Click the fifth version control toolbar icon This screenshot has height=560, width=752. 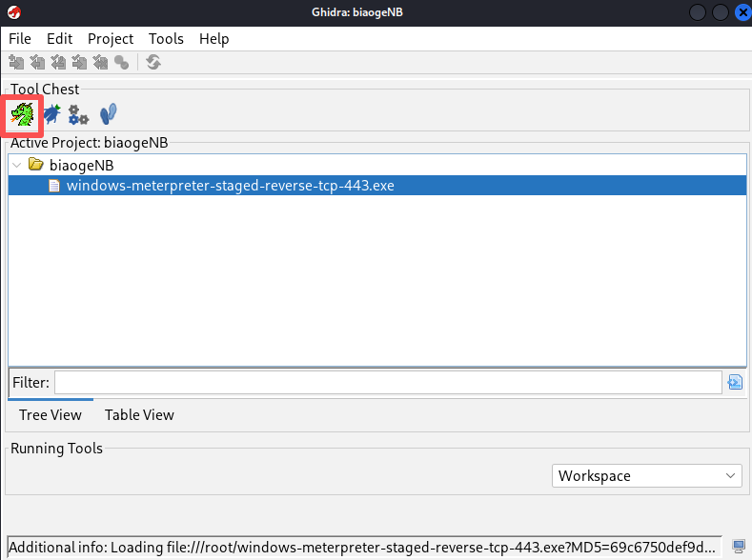[x=100, y=62]
